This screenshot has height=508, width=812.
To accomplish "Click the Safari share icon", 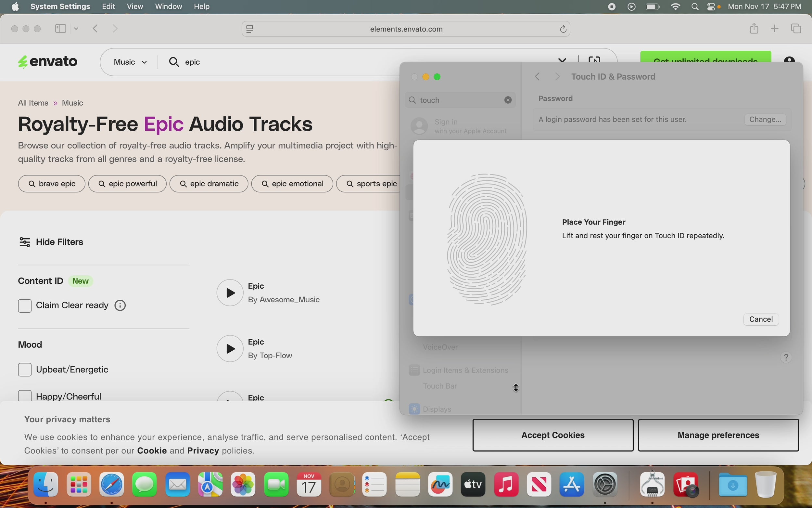I will (754, 29).
